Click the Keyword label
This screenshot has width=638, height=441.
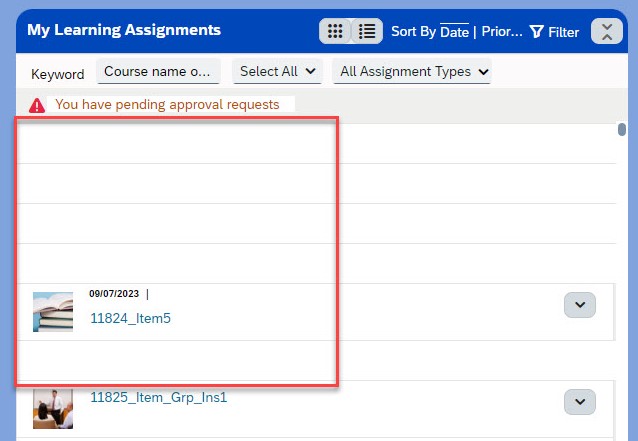(58, 74)
